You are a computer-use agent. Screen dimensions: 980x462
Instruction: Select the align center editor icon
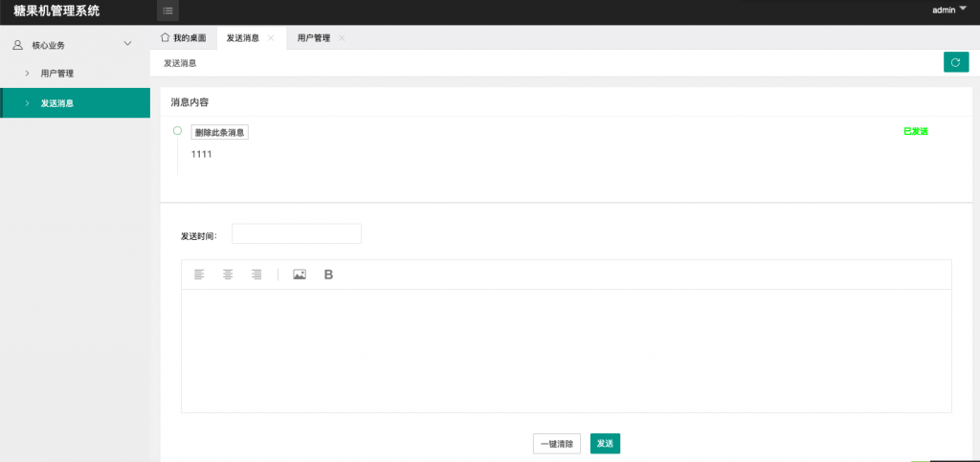coord(228,275)
